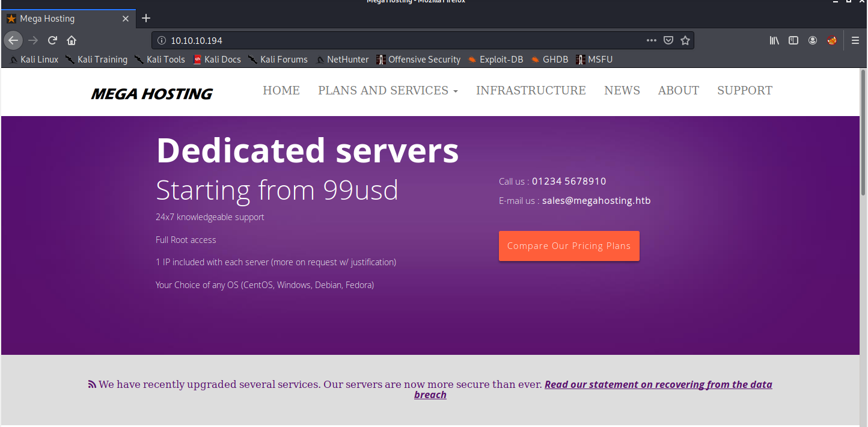Open the ABOUT nav item
This screenshot has width=868, height=427.
679,91
